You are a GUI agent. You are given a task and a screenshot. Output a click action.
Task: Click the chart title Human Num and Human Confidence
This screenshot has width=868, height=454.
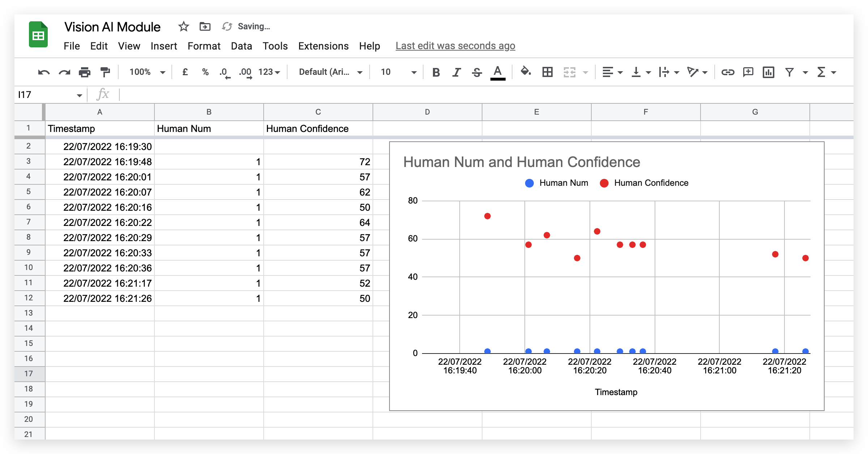[x=522, y=162]
